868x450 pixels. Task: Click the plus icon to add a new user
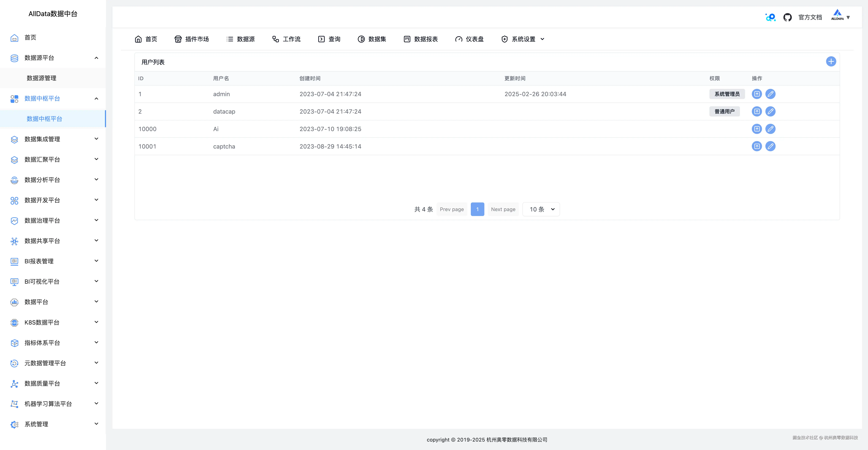tap(831, 61)
